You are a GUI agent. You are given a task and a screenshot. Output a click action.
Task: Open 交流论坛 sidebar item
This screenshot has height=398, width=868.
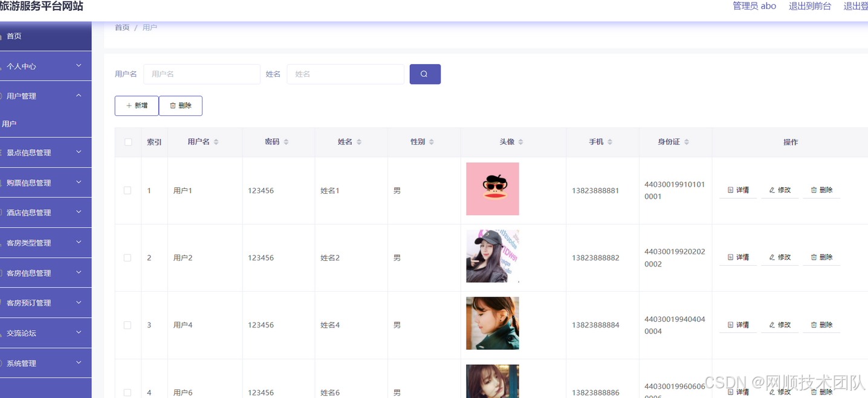click(45, 333)
